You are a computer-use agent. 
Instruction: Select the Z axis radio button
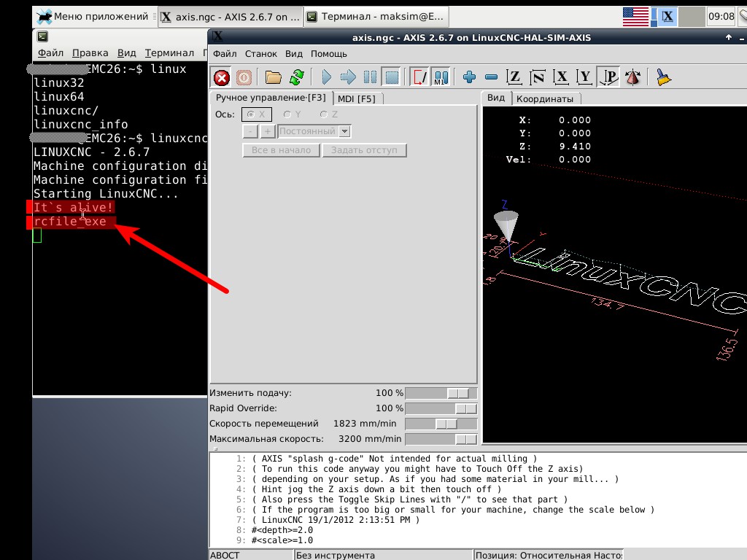tap(329, 114)
